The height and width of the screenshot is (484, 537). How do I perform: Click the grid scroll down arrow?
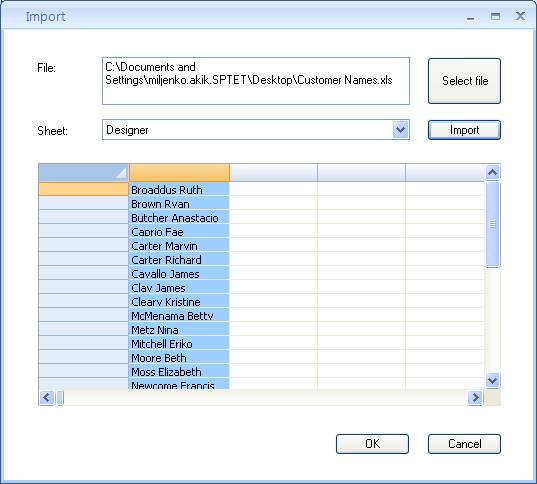pyautogui.click(x=492, y=380)
